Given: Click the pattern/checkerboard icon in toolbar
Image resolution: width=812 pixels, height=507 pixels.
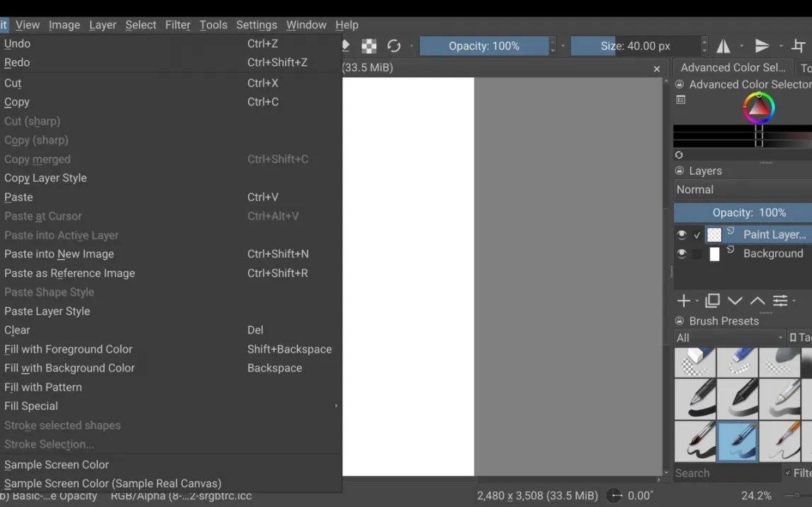Looking at the screenshot, I should pyautogui.click(x=369, y=46).
